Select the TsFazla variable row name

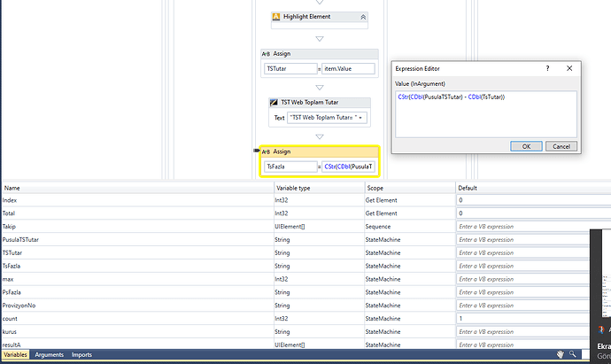12,267
